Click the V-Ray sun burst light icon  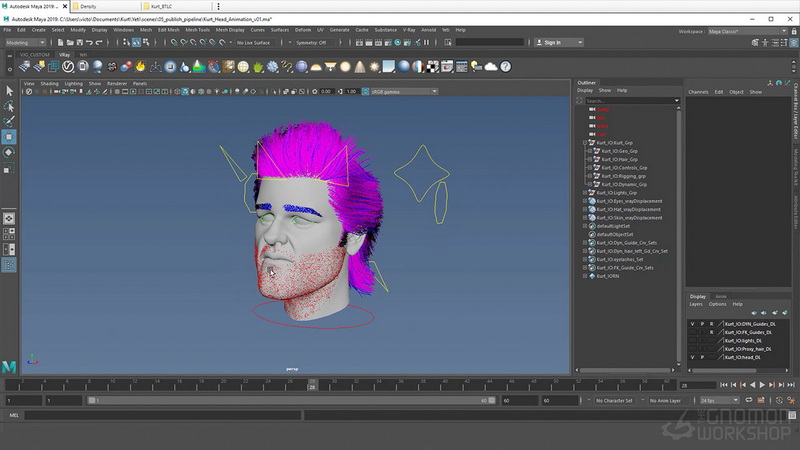(x=374, y=66)
